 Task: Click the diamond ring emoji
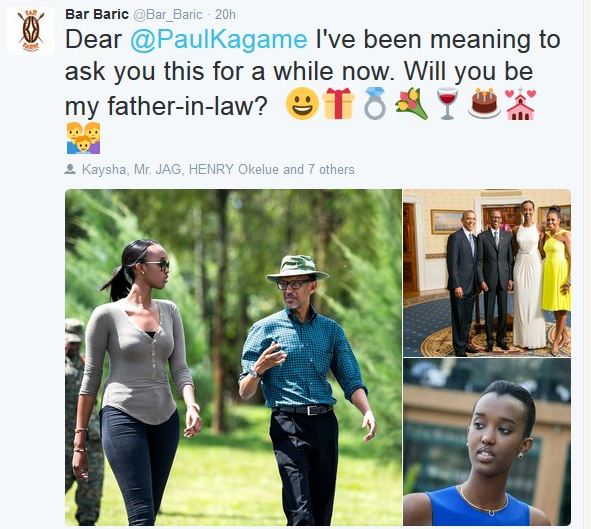(x=375, y=104)
